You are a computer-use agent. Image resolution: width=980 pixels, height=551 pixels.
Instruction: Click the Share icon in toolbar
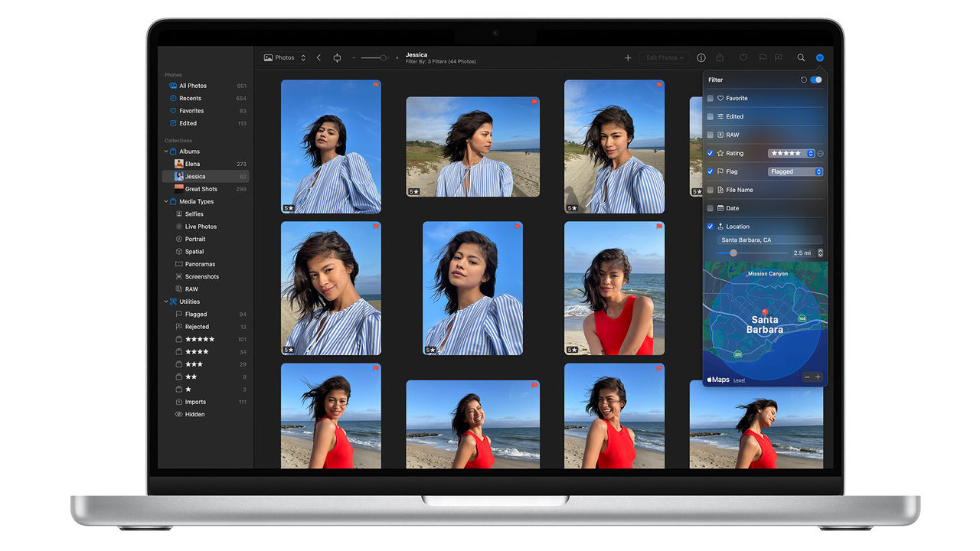(720, 57)
